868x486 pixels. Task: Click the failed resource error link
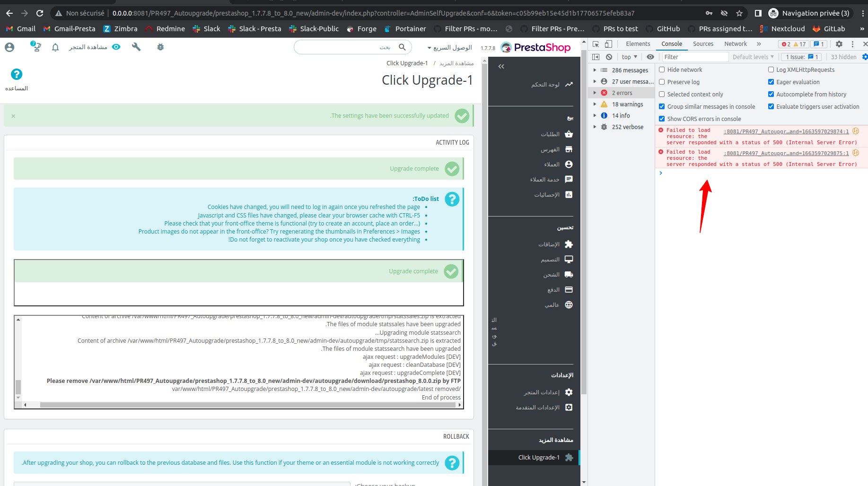pyautogui.click(x=786, y=131)
